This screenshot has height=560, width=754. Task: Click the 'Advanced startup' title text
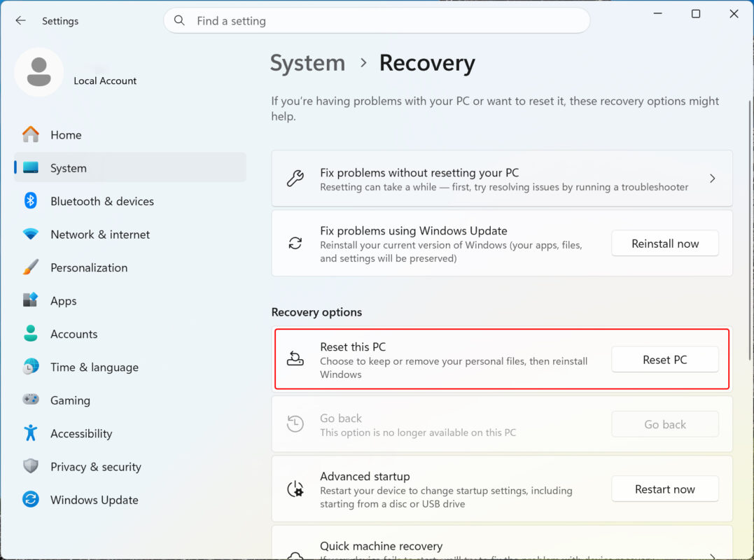click(x=365, y=477)
